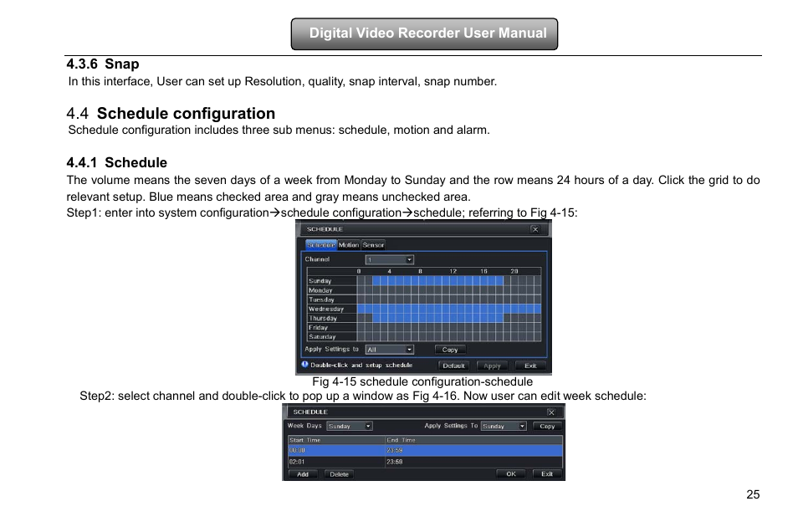
Task: Select the Monday row label
Action: [x=331, y=290]
